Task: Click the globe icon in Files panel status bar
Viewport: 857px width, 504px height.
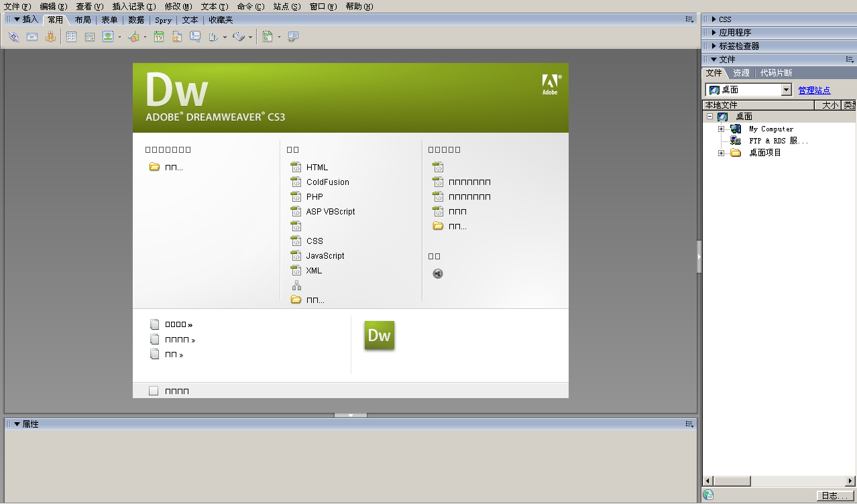Action: (x=708, y=495)
